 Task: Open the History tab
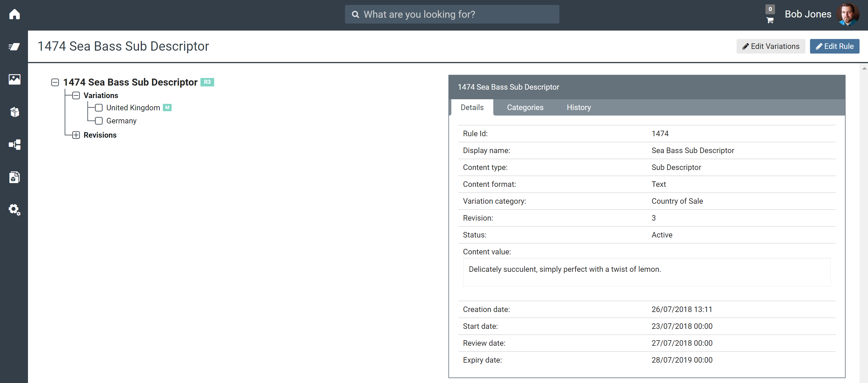[579, 107]
